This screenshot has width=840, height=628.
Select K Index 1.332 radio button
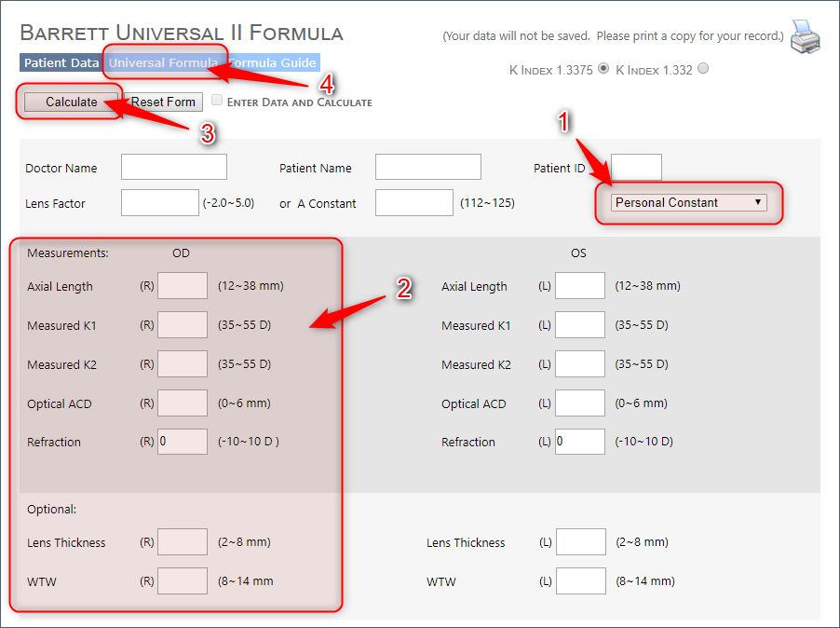703,69
